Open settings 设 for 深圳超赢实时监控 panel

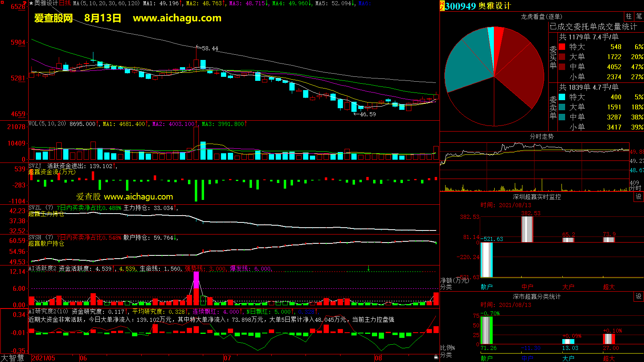639,197
